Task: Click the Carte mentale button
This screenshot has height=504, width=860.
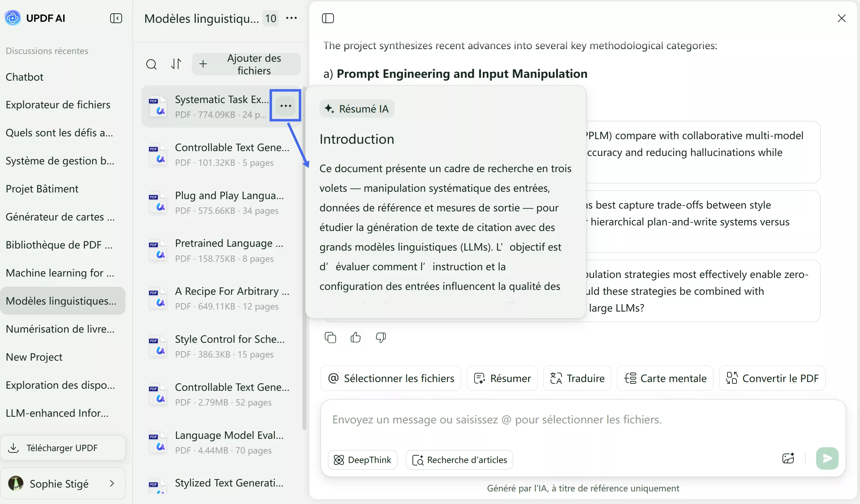Action: coord(665,378)
